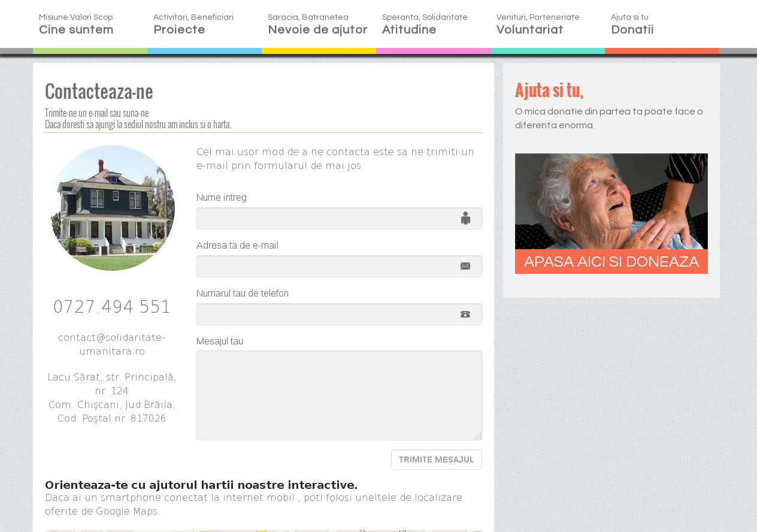Focus the Numarul tau de telefon field
The image size is (757, 532).
point(339,314)
